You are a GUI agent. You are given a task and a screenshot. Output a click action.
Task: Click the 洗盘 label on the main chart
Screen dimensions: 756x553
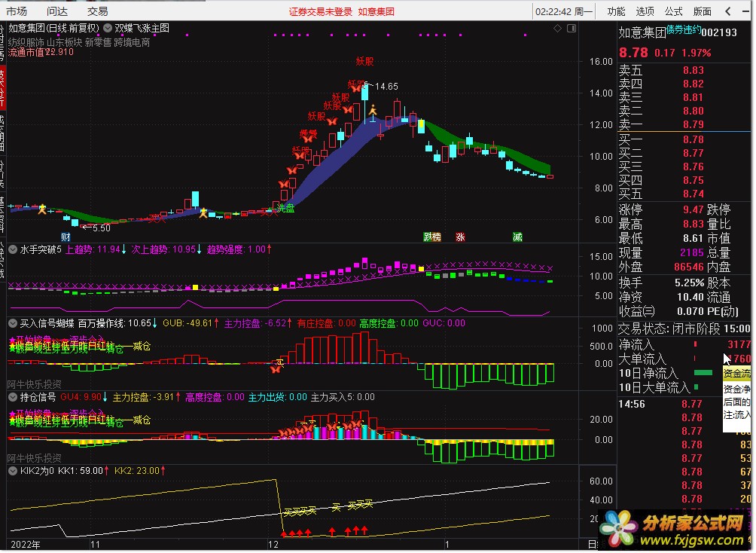click(286, 209)
